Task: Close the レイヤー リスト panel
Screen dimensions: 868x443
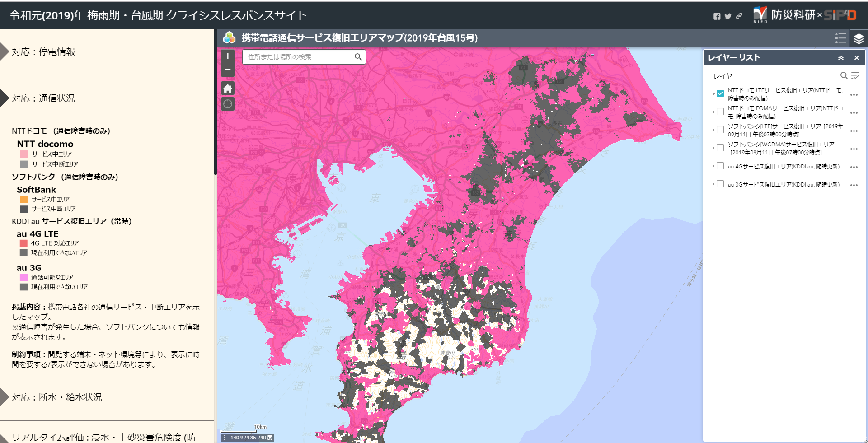Action: pos(856,58)
